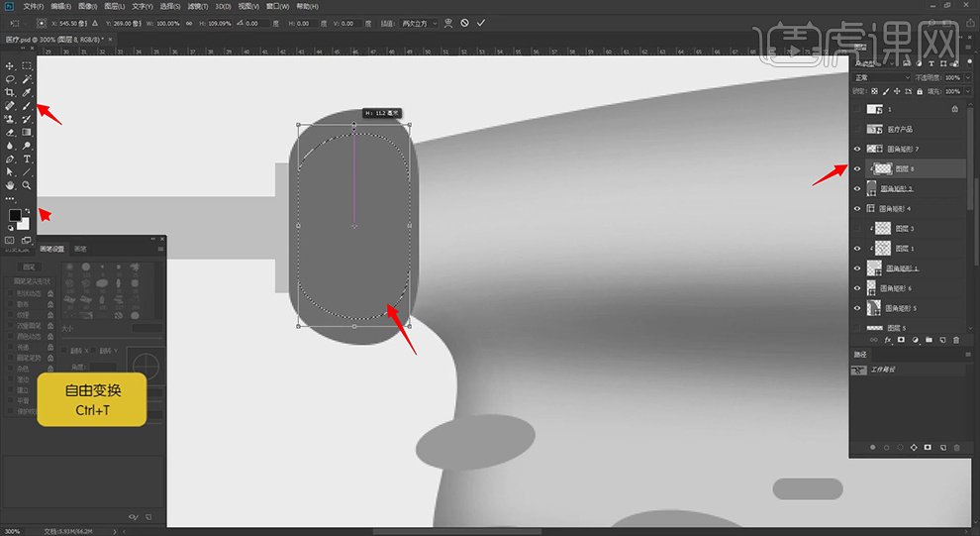Change screen mode icon in toolbar
Image resolution: width=980 pixels, height=536 pixels.
pos(27,240)
